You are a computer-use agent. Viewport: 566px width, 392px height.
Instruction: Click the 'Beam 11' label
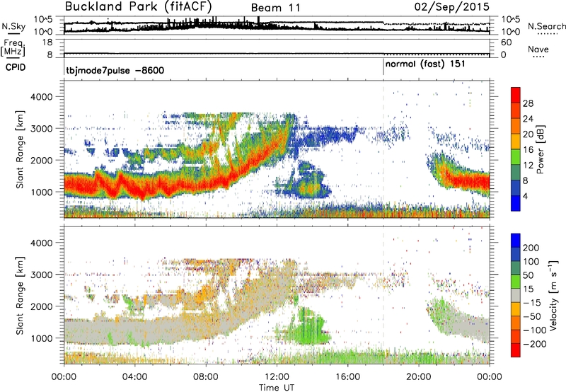tap(275, 8)
